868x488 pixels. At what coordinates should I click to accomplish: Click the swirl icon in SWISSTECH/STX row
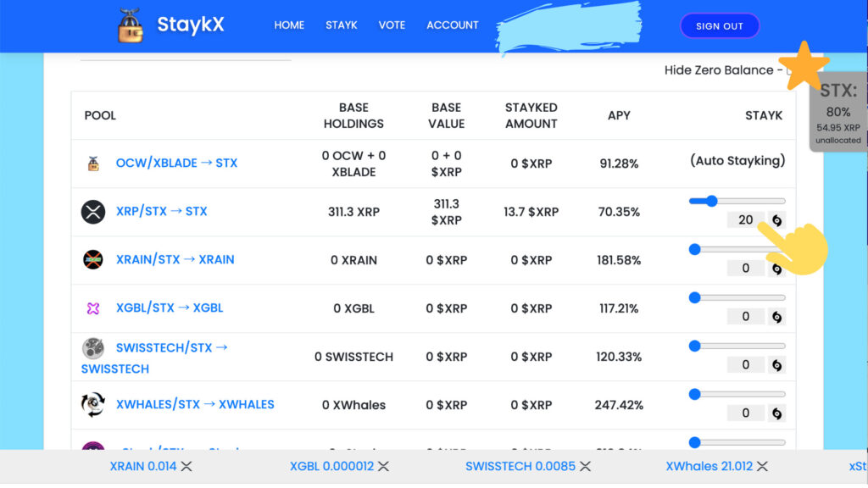click(x=776, y=365)
